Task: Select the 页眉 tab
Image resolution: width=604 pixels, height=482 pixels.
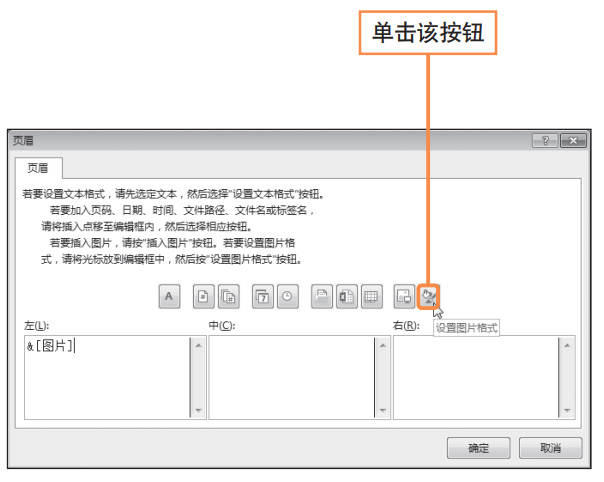Action: coord(38,168)
